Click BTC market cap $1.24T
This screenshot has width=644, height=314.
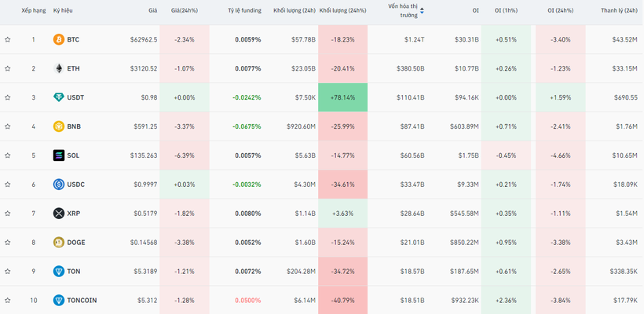(x=415, y=40)
